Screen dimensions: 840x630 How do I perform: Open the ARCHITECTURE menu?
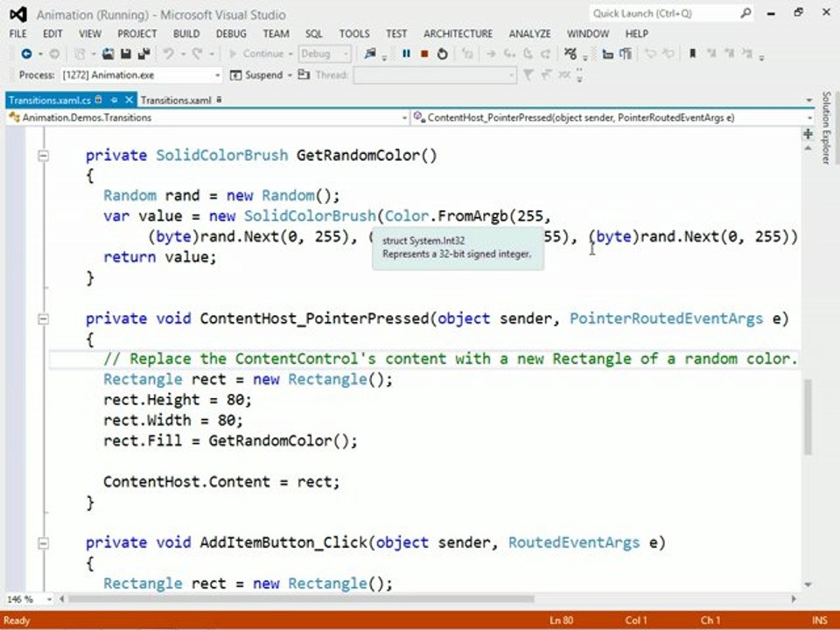coord(458,33)
